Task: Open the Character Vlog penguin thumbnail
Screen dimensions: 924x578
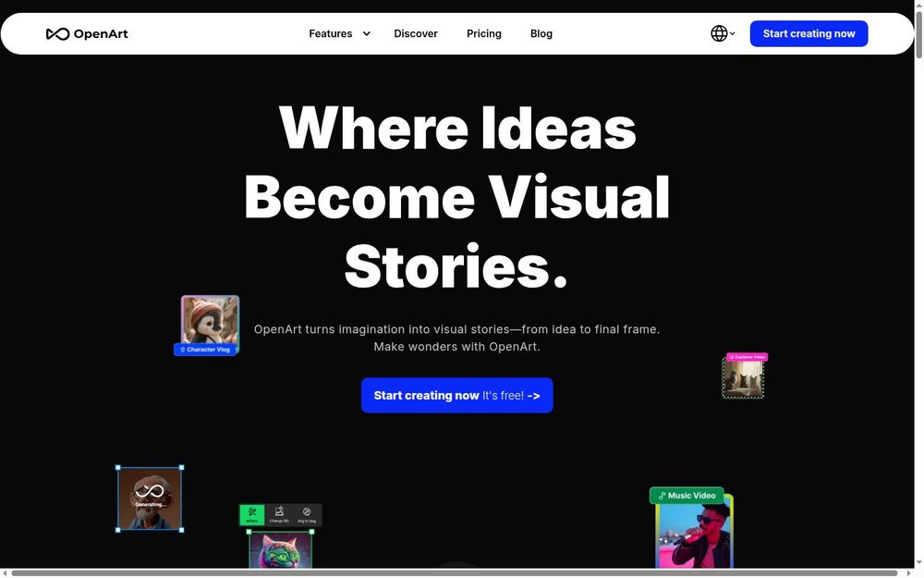Action: [x=210, y=319]
